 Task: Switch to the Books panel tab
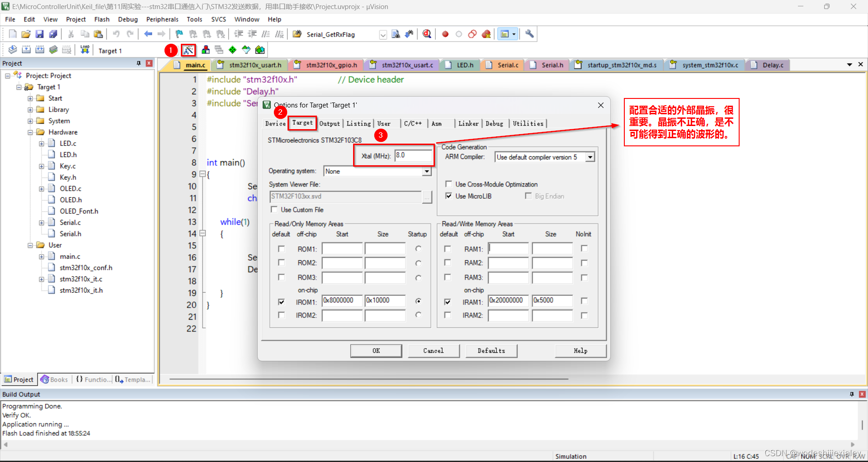pyautogui.click(x=54, y=379)
